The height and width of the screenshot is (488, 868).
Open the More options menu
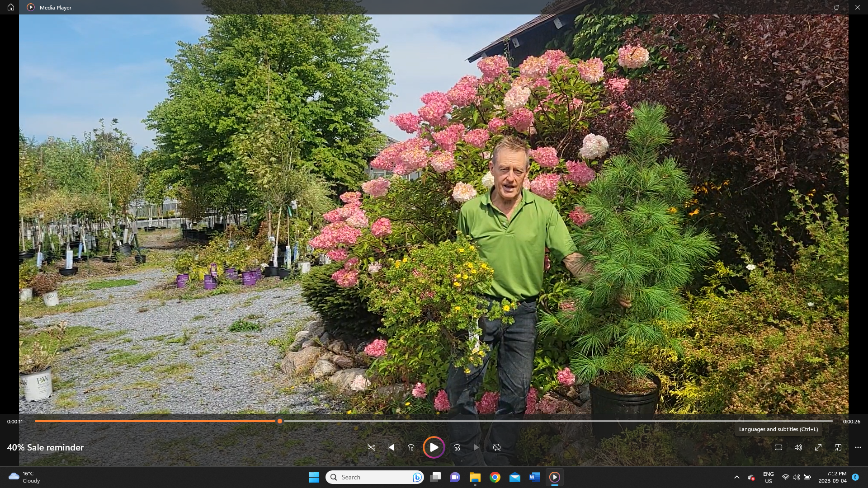point(858,447)
